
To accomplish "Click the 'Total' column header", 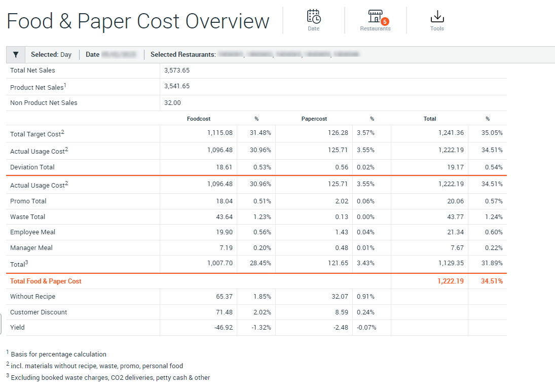I will [430, 119].
